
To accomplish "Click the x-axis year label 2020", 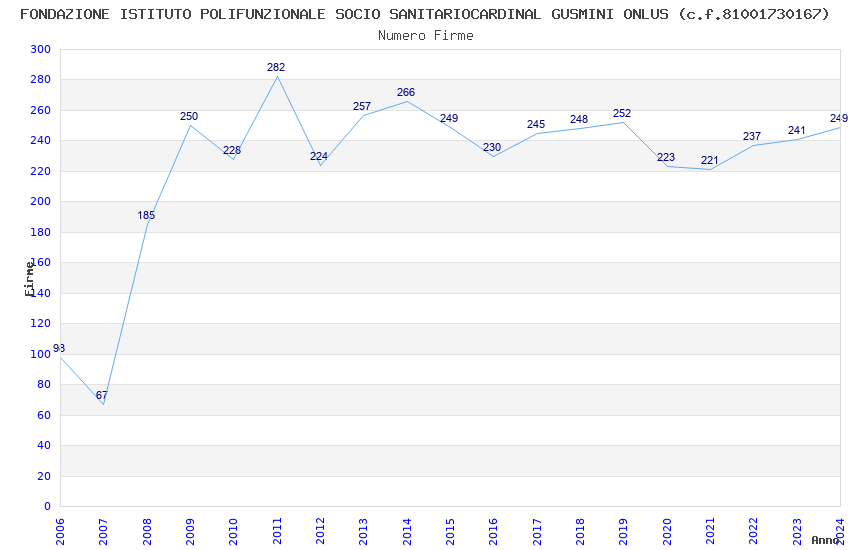I will tap(667, 532).
